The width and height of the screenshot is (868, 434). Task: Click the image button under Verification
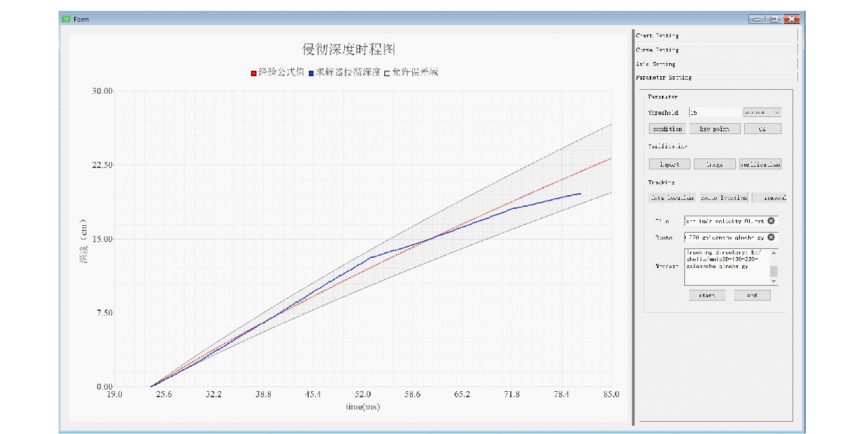pyautogui.click(x=714, y=164)
